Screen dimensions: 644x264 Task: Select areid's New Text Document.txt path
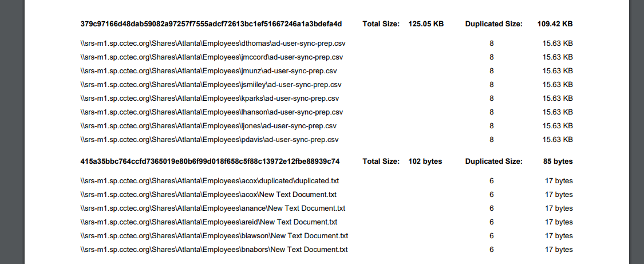click(209, 222)
